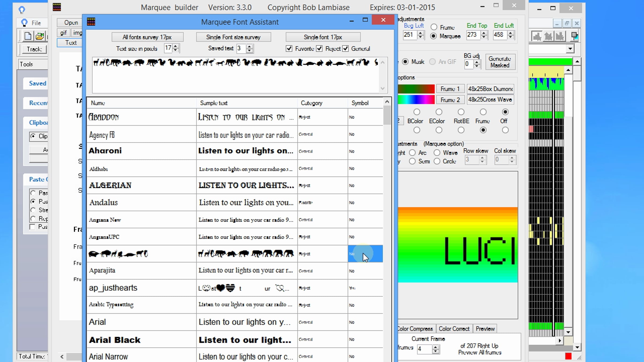The width and height of the screenshot is (644, 362).
Task: Click the gray and cyan overlapping squares icon
Action: (x=575, y=36)
